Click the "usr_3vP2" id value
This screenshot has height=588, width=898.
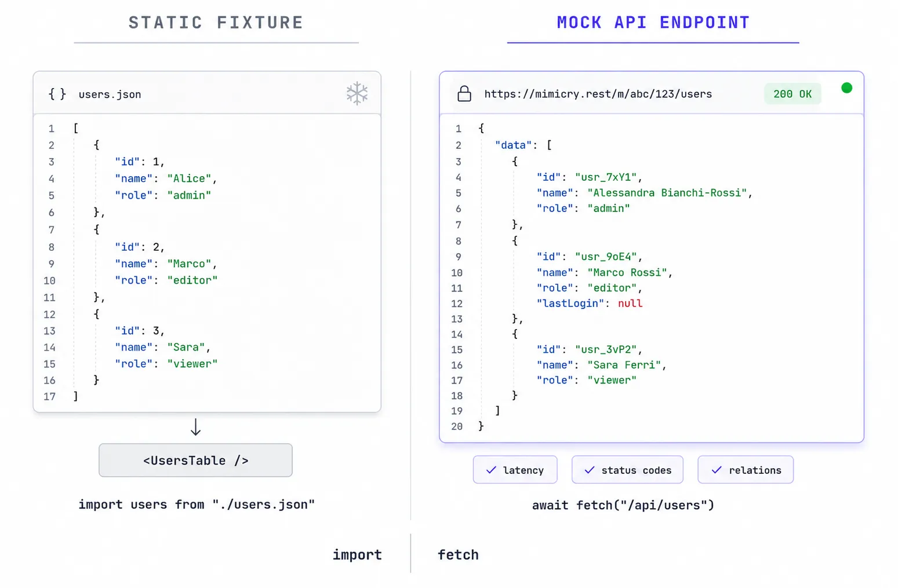pos(606,350)
